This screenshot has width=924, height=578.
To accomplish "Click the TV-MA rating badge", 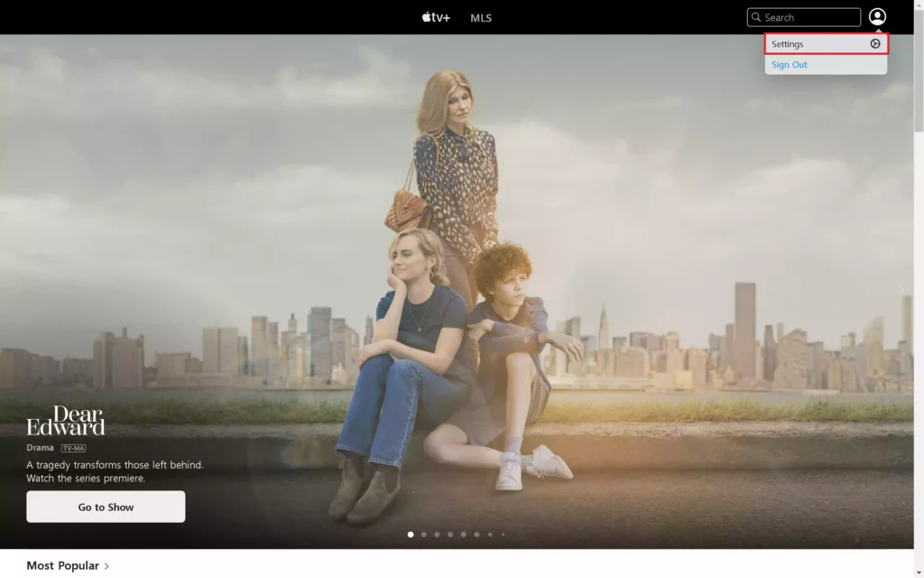I will pos(74,448).
